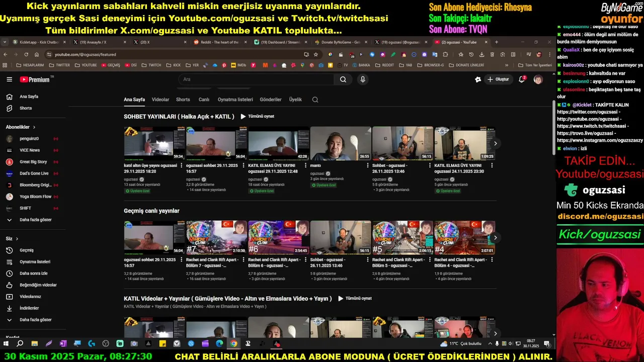Click the Oluştur create button
Viewport: 644px width, 362px height.
(498, 79)
